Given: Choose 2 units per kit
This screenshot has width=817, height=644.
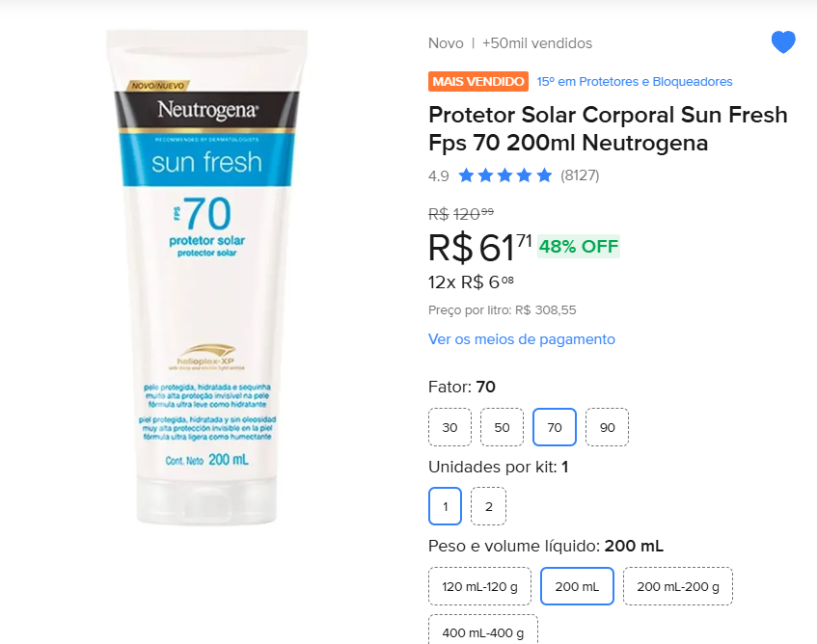Looking at the screenshot, I should [x=488, y=506].
